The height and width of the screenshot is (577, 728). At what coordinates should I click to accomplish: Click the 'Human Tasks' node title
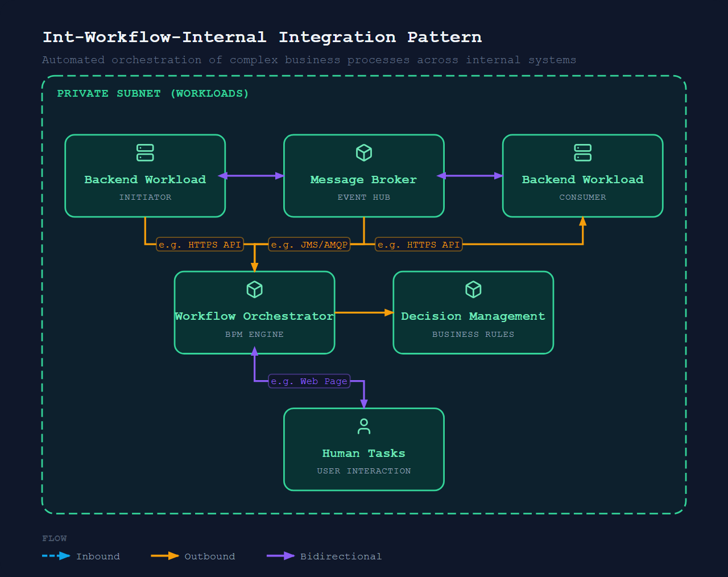click(364, 454)
